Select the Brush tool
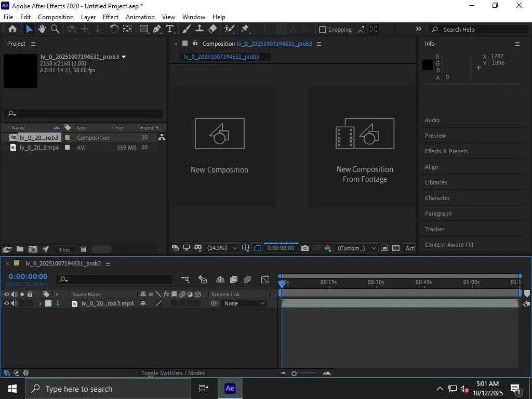 click(187, 29)
